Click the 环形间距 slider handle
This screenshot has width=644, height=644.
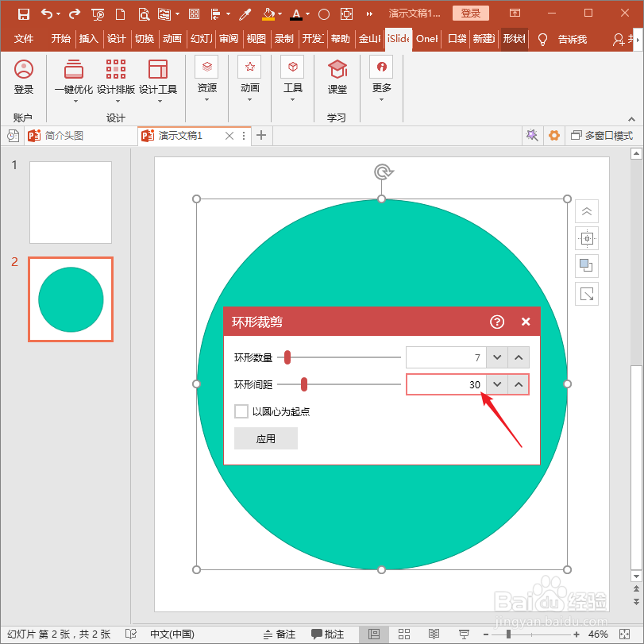(304, 384)
